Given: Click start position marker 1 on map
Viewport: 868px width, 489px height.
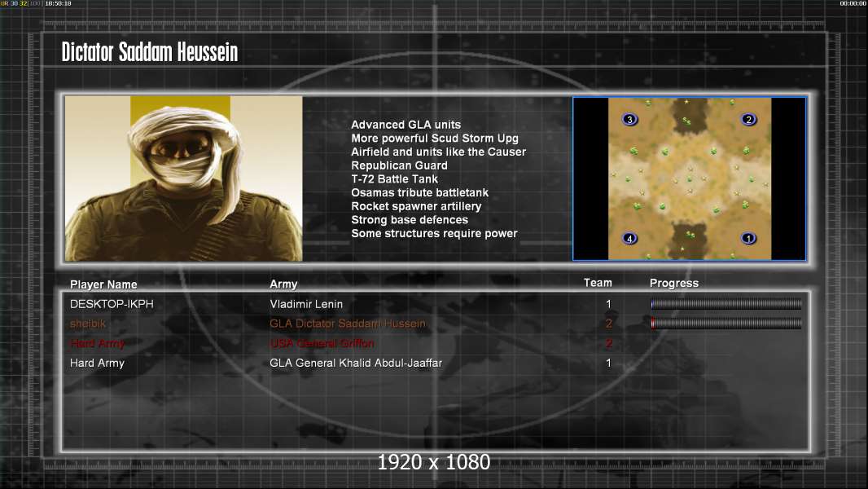Looking at the screenshot, I should tap(748, 239).
